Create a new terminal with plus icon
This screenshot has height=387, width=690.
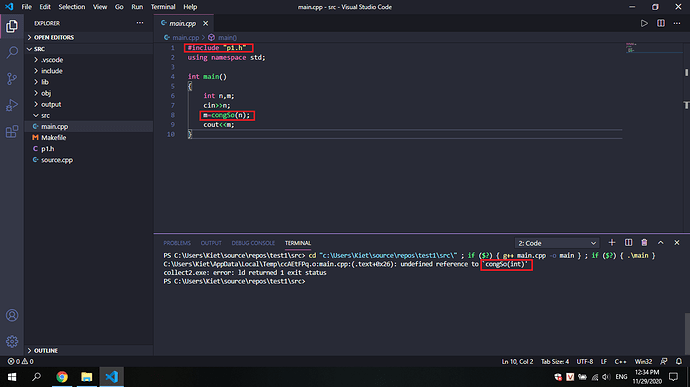612,243
